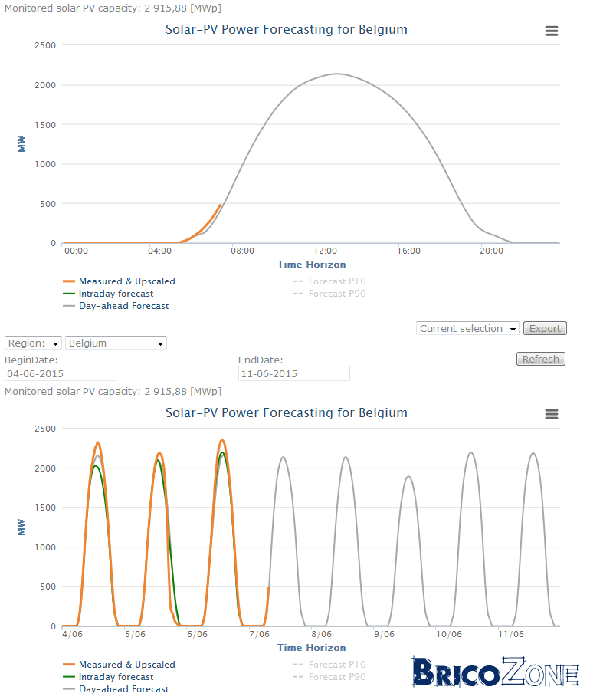Open the Region: dropdown
The height and width of the screenshot is (700, 590).
[34, 343]
